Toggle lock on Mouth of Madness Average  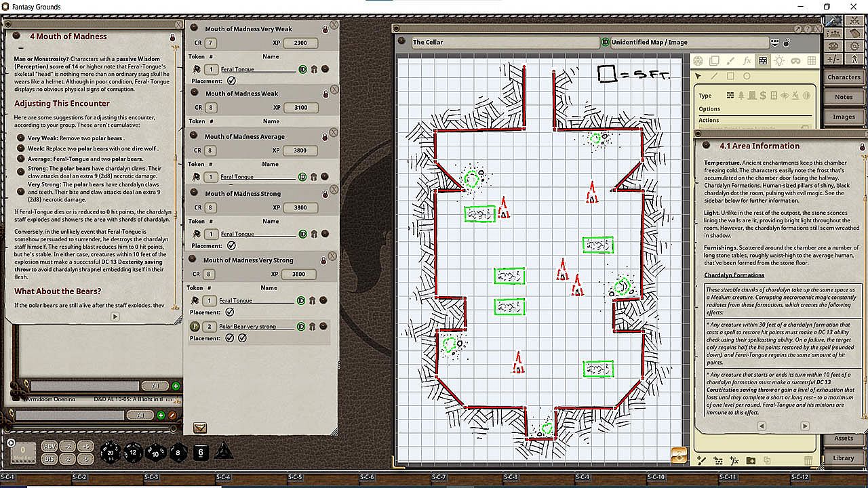pyautogui.click(x=325, y=136)
